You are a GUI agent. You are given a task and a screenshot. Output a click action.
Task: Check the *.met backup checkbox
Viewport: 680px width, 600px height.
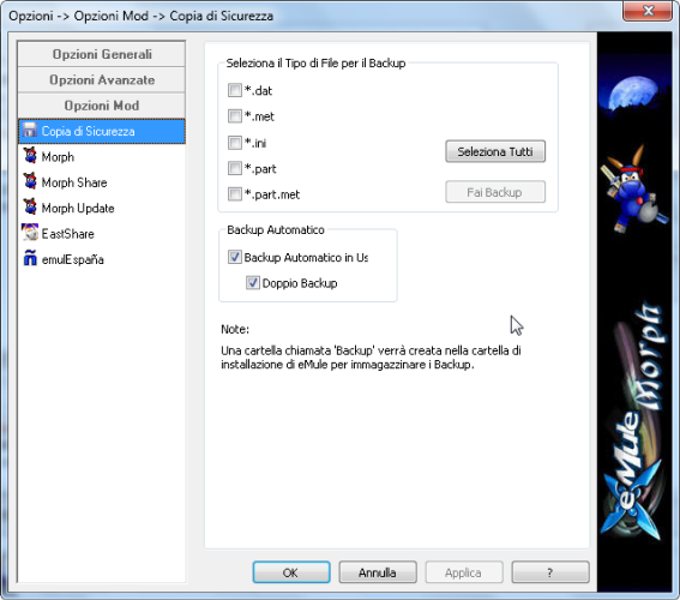pos(235,116)
